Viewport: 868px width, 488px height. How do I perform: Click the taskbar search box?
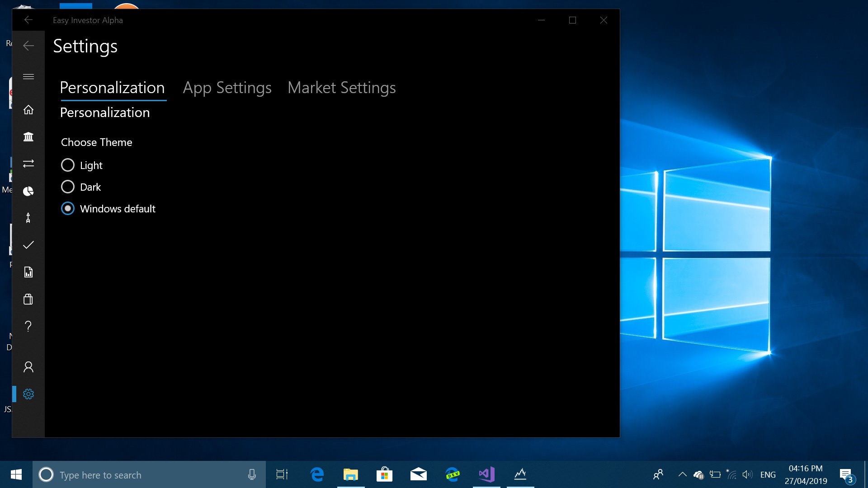pyautogui.click(x=145, y=475)
